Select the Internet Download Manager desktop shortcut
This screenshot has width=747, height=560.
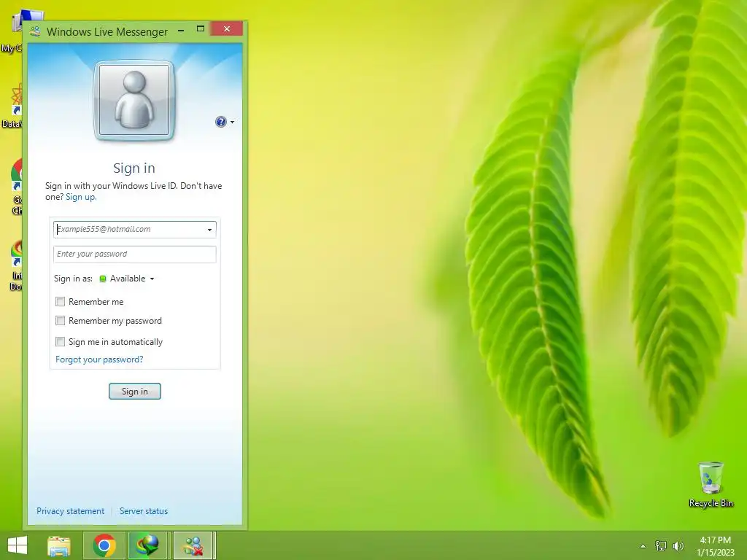[16, 265]
